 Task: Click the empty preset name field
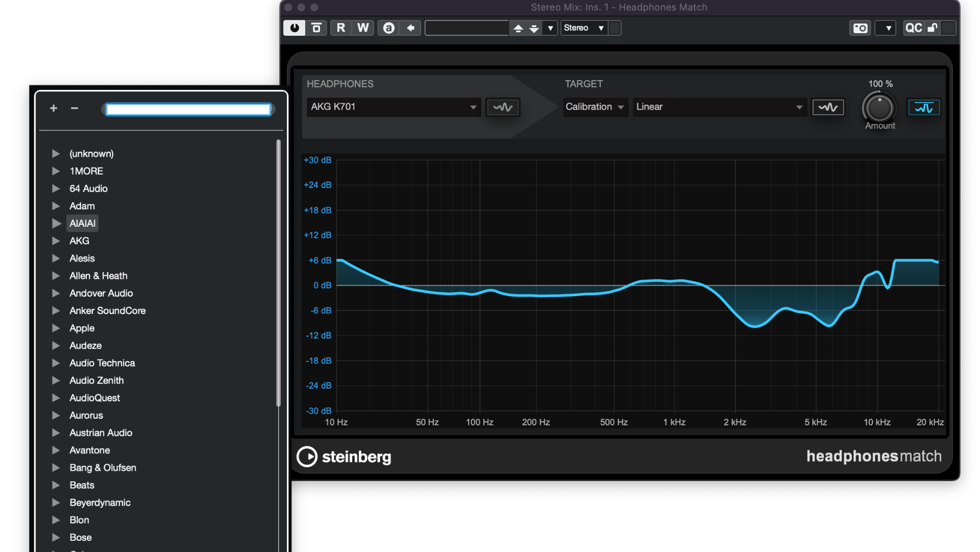[x=467, y=28]
